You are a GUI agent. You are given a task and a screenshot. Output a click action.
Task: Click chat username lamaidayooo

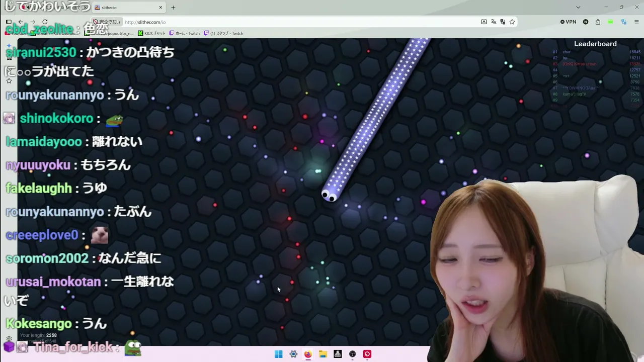44,142
